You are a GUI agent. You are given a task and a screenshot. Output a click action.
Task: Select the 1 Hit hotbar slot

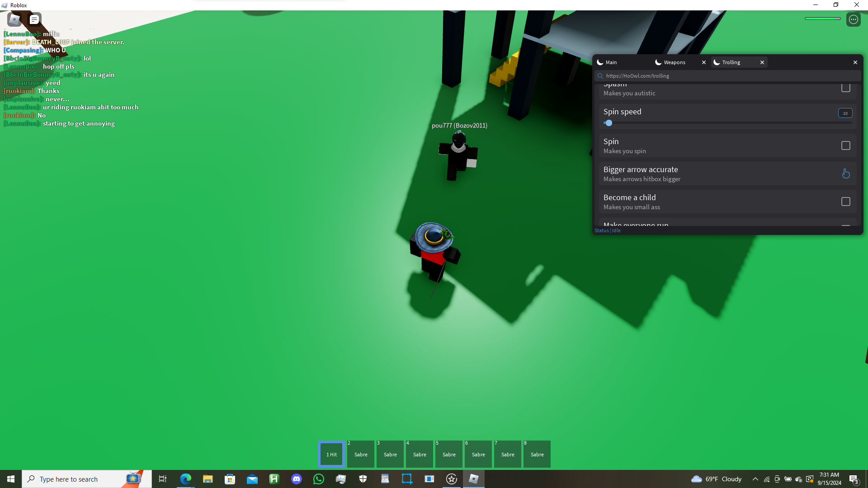332,454
